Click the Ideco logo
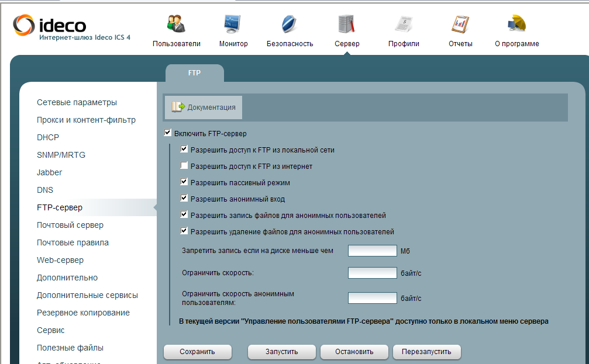The image size is (589, 364). click(71, 27)
